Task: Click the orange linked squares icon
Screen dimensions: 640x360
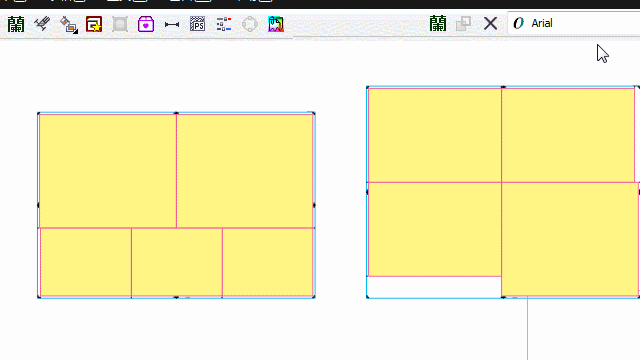Action: tap(69, 24)
